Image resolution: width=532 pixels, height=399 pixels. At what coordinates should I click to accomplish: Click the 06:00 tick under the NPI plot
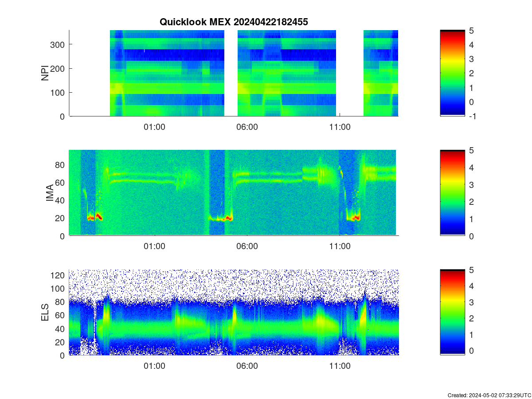pos(247,127)
